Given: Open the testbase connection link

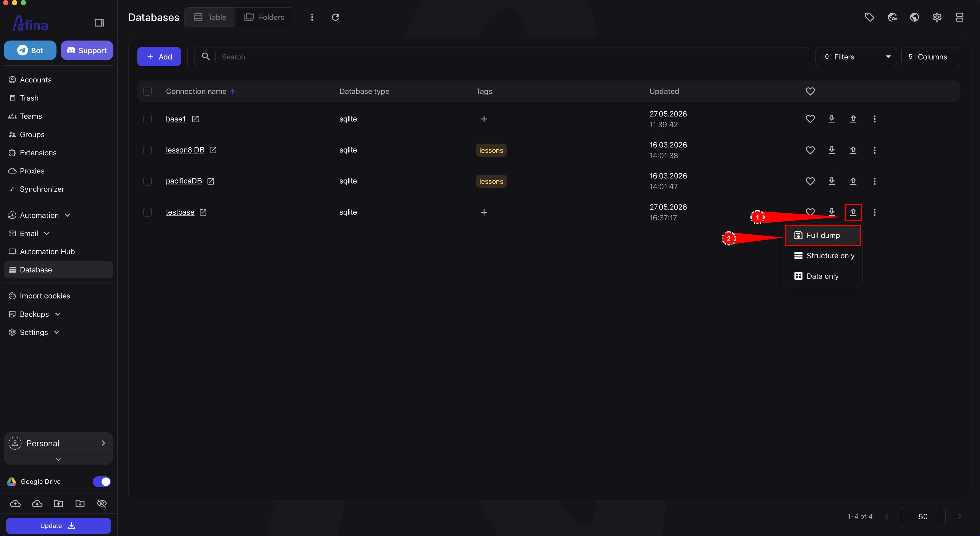Looking at the screenshot, I should (180, 212).
